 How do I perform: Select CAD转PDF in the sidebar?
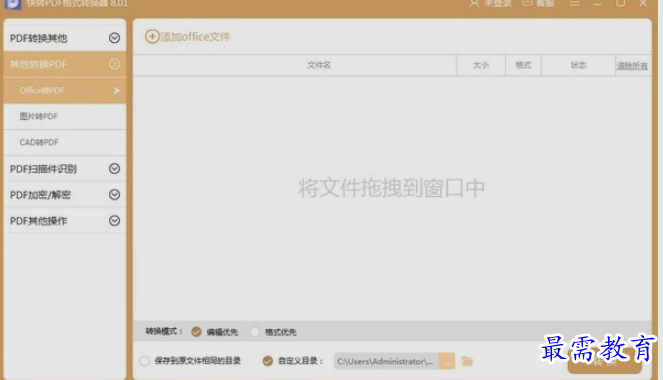coord(65,142)
